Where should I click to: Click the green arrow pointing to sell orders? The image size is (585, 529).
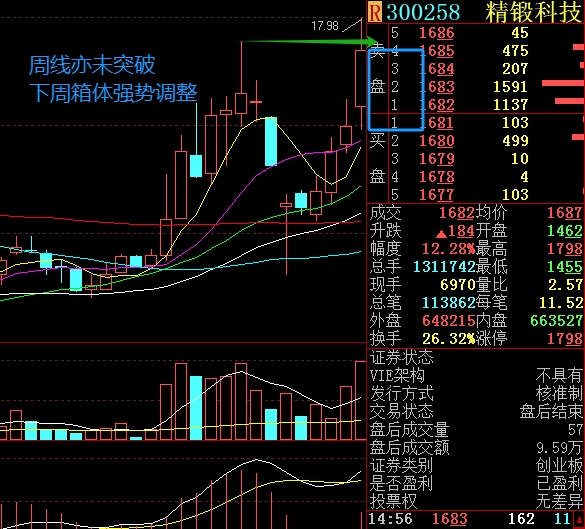point(310,41)
